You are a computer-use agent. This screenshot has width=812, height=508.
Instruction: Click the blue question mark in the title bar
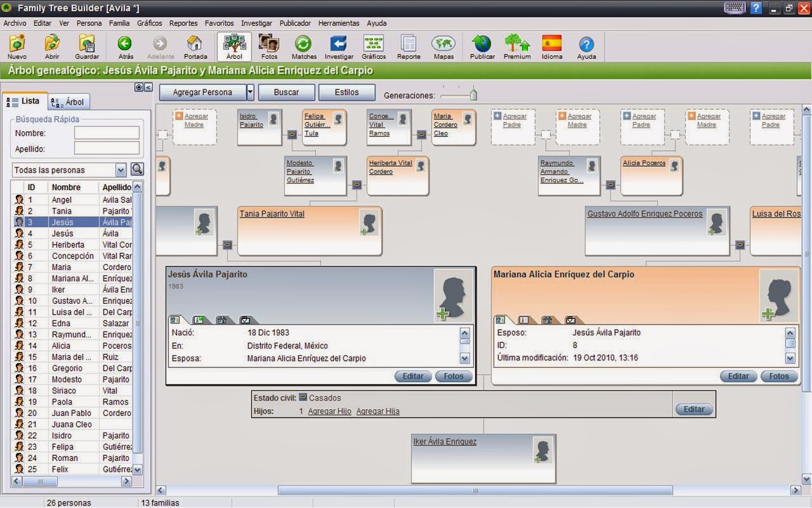click(x=756, y=8)
